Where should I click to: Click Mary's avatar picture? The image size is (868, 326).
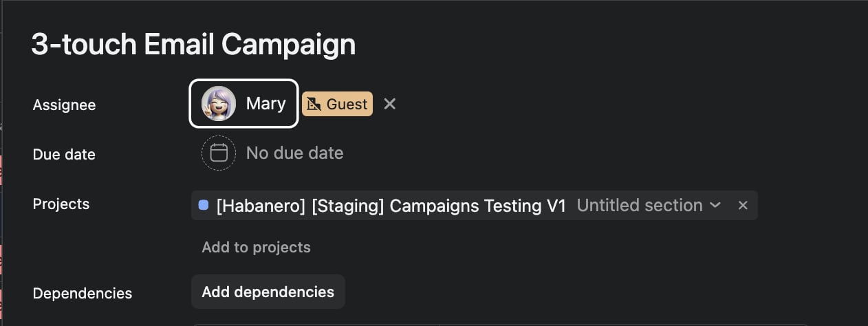pos(219,104)
